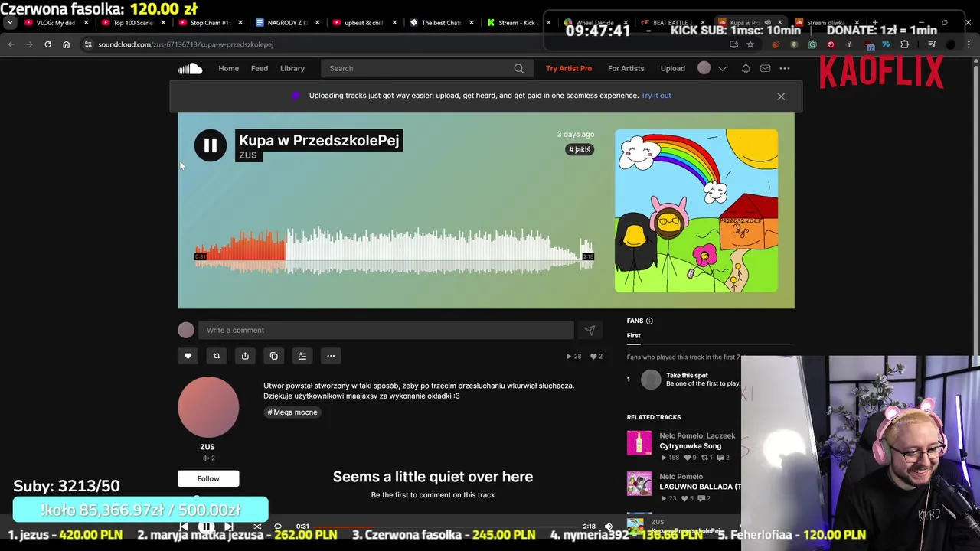This screenshot has width=980, height=551.
Task: Open the For Artists page
Action: [x=626, y=68]
